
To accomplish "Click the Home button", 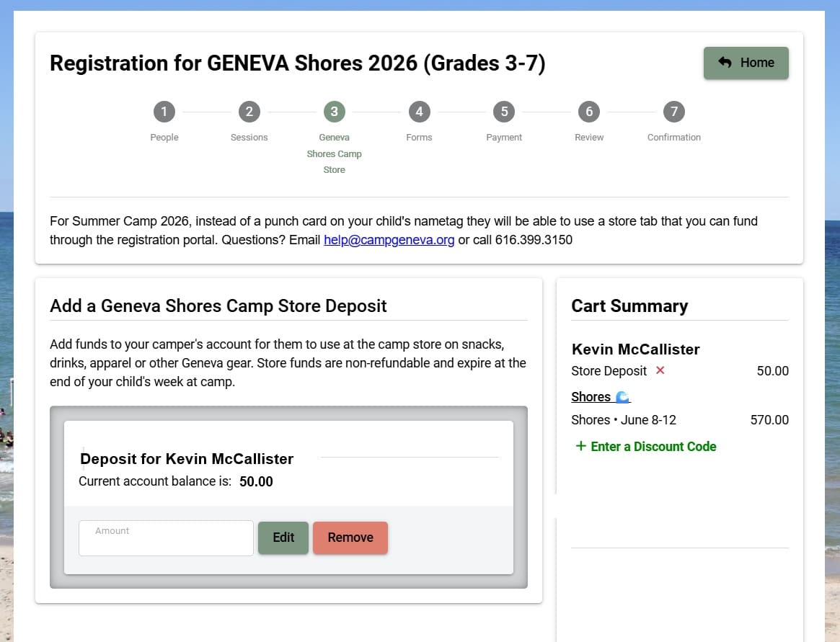I will tap(746, 63).
